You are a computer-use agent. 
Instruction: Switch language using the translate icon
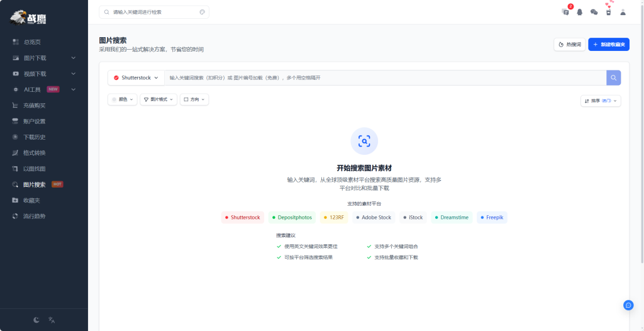tap(52, 320)
